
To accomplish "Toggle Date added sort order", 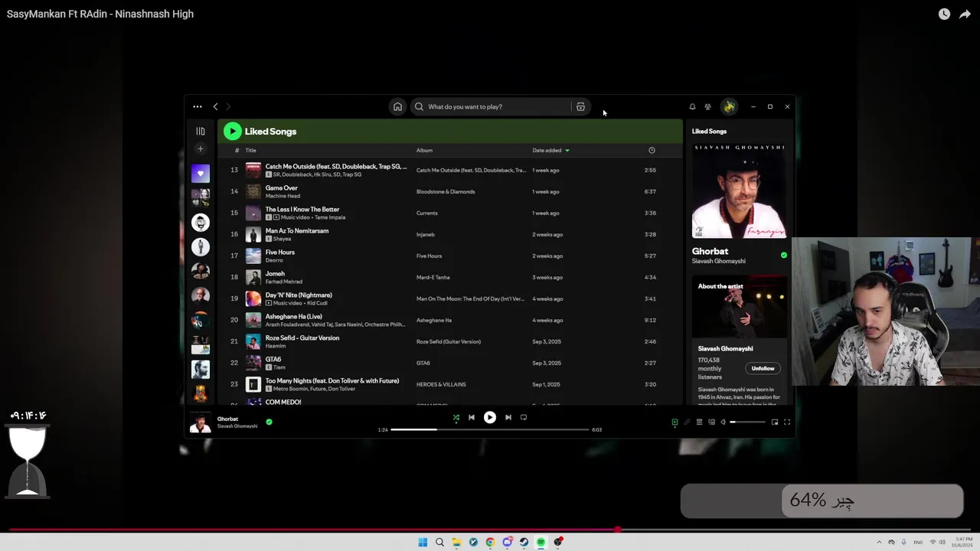I will coord(550,150).
